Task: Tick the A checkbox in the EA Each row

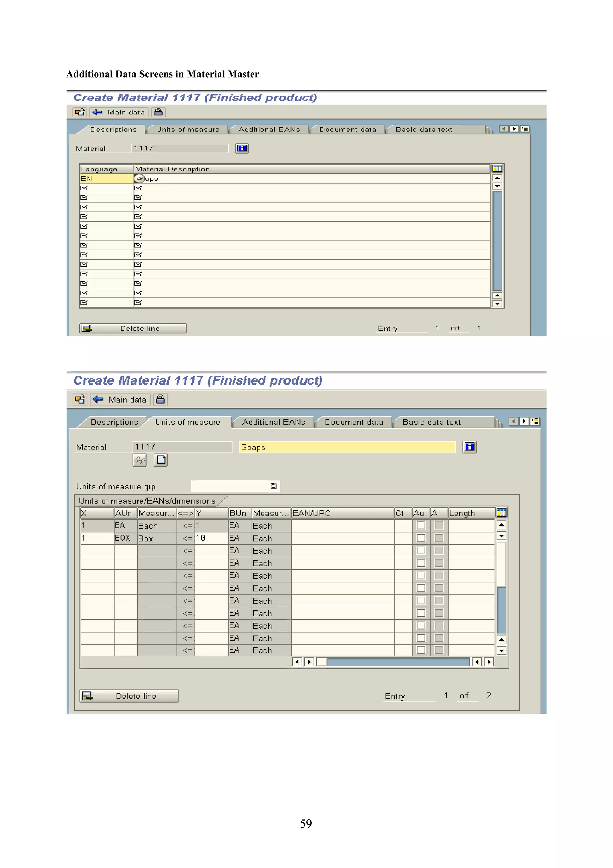Action: pos(438,525)
